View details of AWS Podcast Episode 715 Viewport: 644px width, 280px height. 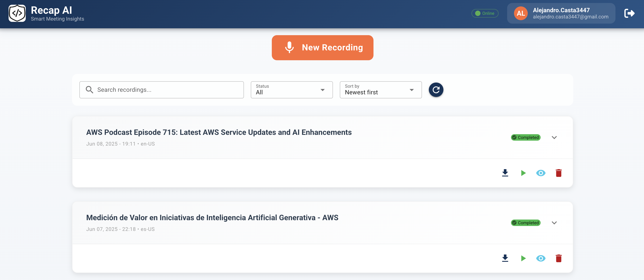pos(541,173)
